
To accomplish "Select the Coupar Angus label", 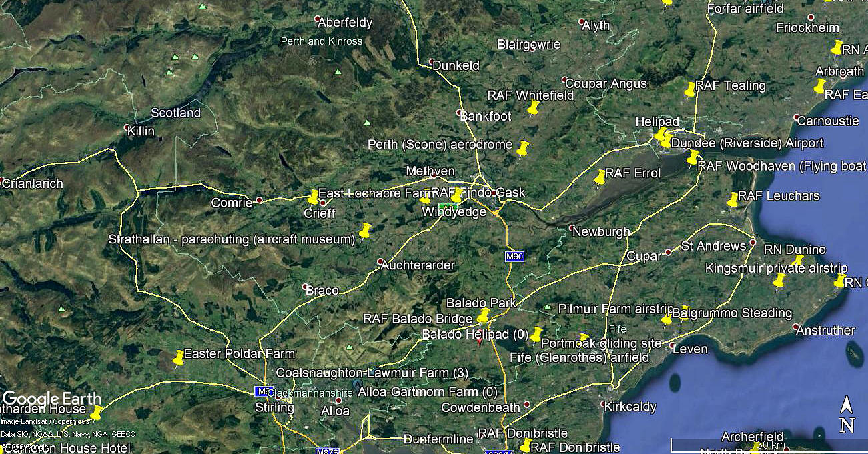I will [606, 84].
